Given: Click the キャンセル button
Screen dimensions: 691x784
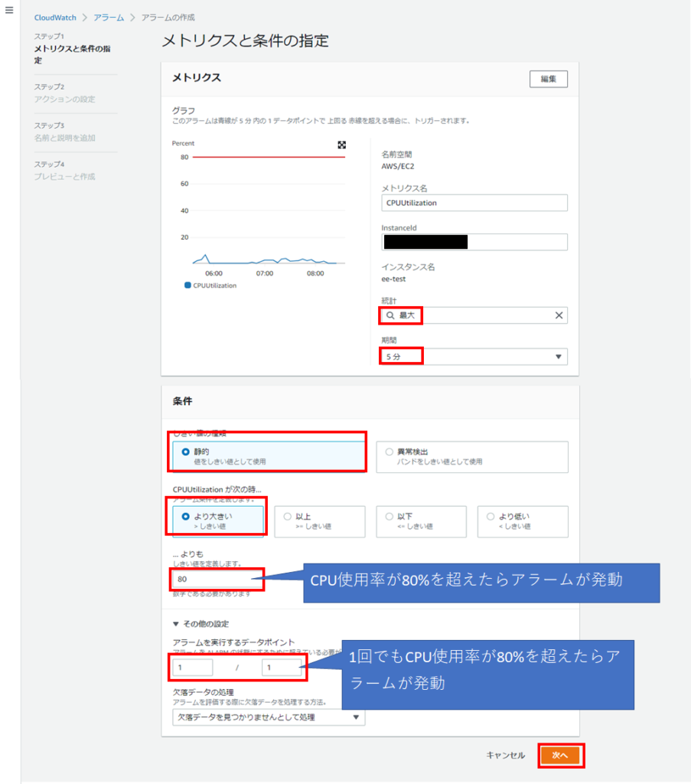Looking at the screenshot, I should pos(506,755).
